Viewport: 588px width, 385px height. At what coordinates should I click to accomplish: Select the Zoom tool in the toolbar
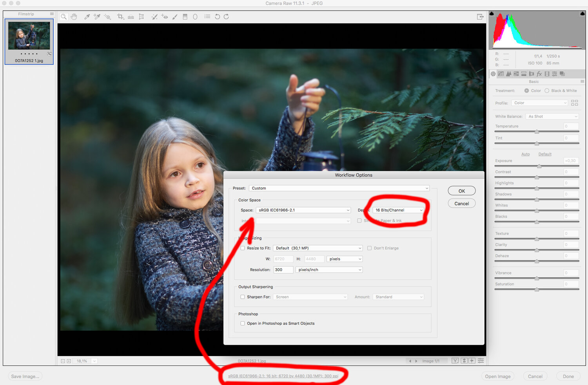tap(64, 17)
